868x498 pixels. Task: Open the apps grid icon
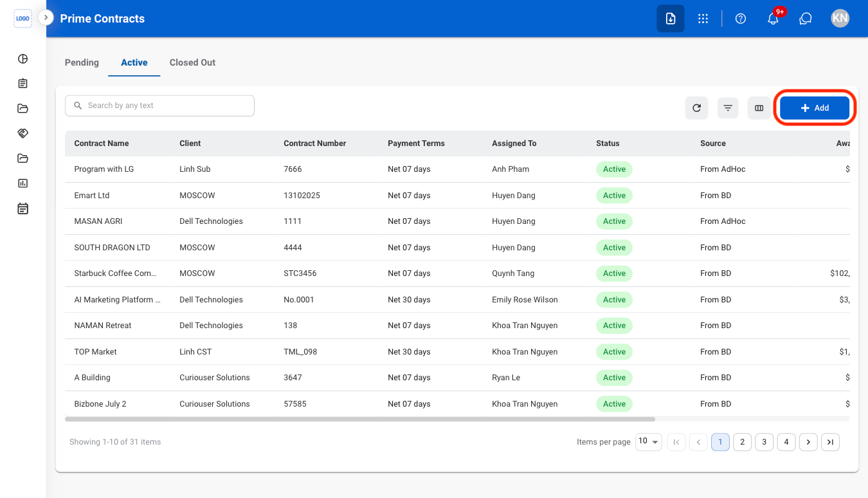(703, 19)
